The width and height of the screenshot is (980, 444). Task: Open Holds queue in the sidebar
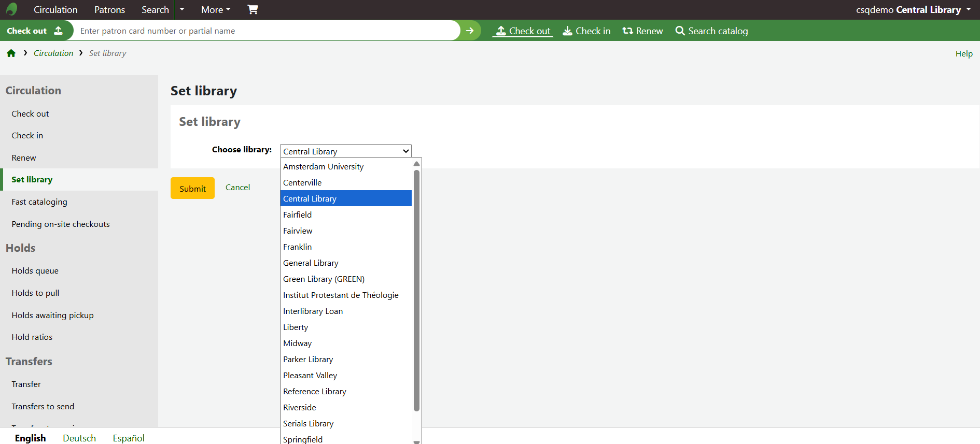[x=35, y=270]
